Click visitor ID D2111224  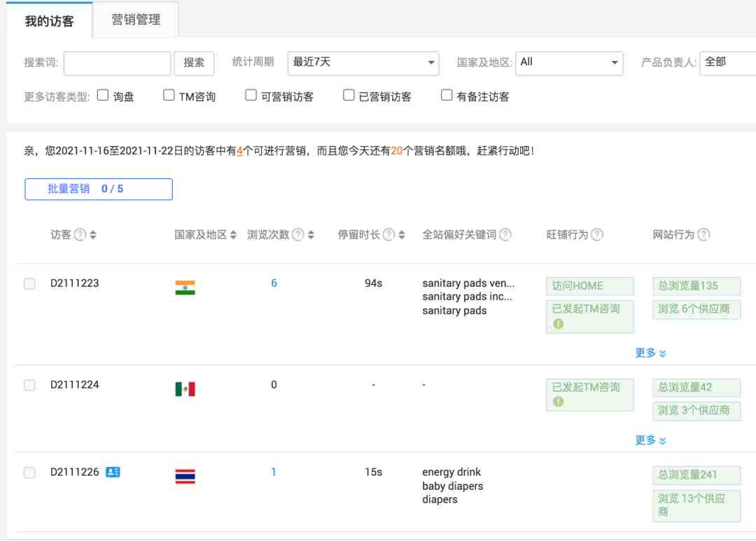click(75, 385)
